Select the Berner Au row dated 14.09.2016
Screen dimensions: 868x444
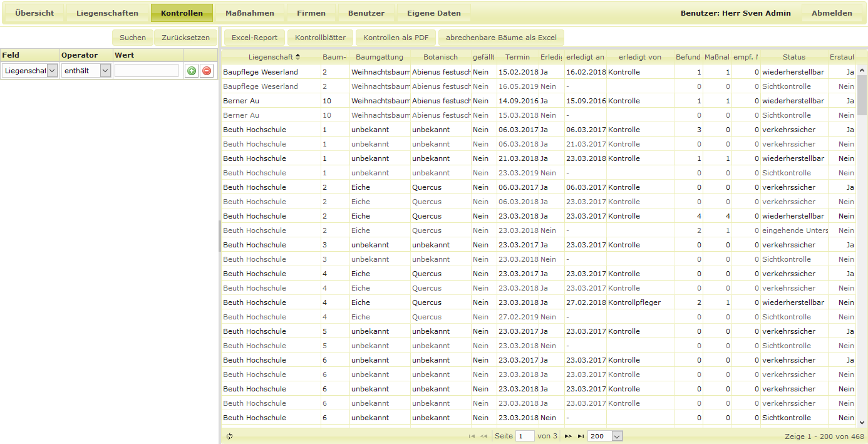[539, 101]
